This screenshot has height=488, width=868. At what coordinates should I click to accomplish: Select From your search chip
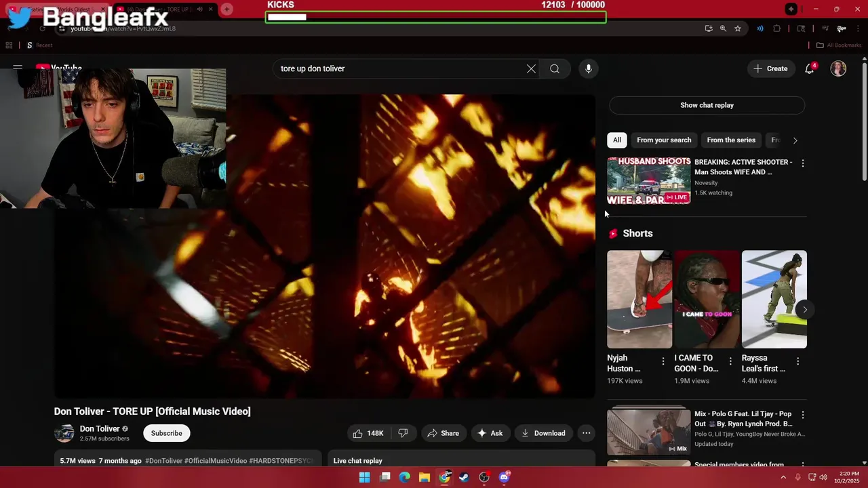tap(664, 140)
